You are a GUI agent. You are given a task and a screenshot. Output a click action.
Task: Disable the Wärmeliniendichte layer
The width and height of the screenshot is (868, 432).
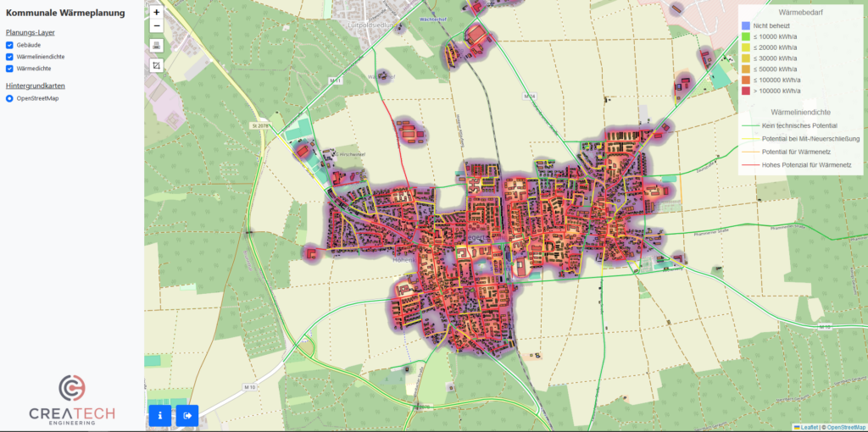coord(9,57)
